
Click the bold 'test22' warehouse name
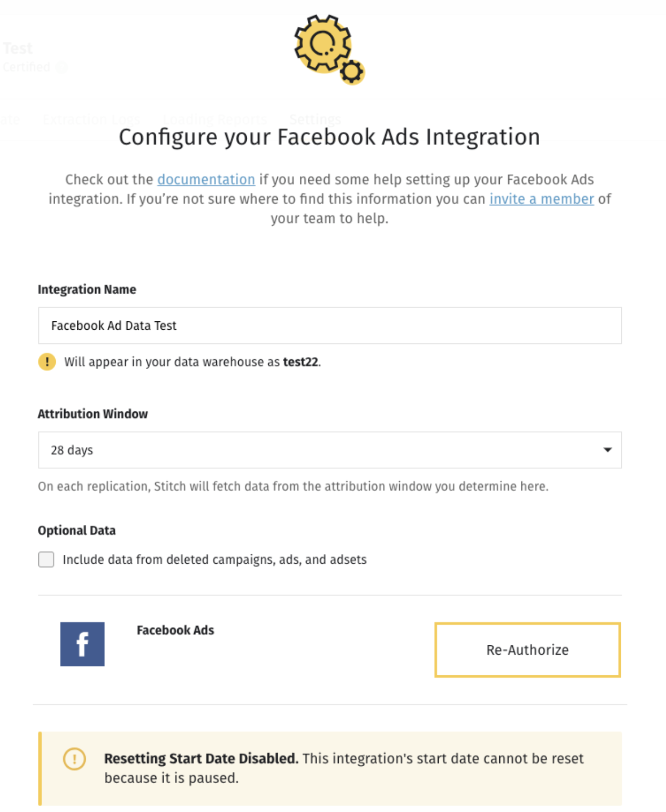tap(300, 362)
